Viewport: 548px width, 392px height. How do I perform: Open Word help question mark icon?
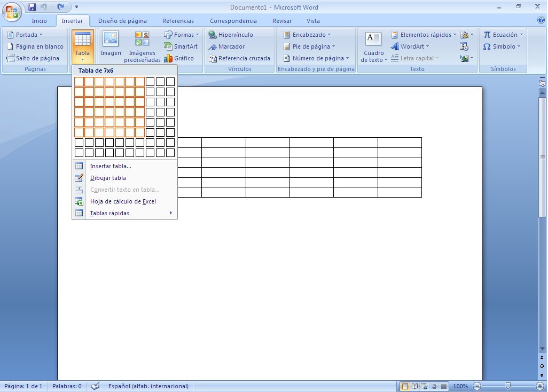541,20
